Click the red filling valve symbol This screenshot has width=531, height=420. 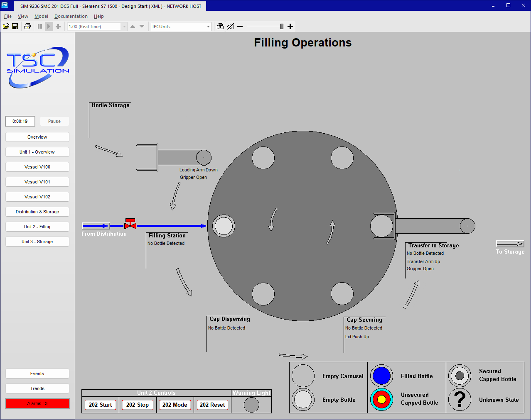130,224
